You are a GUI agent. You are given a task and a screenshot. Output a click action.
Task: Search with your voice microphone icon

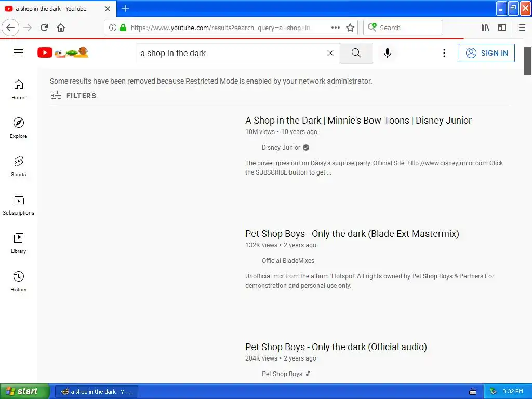pos(388,53)
